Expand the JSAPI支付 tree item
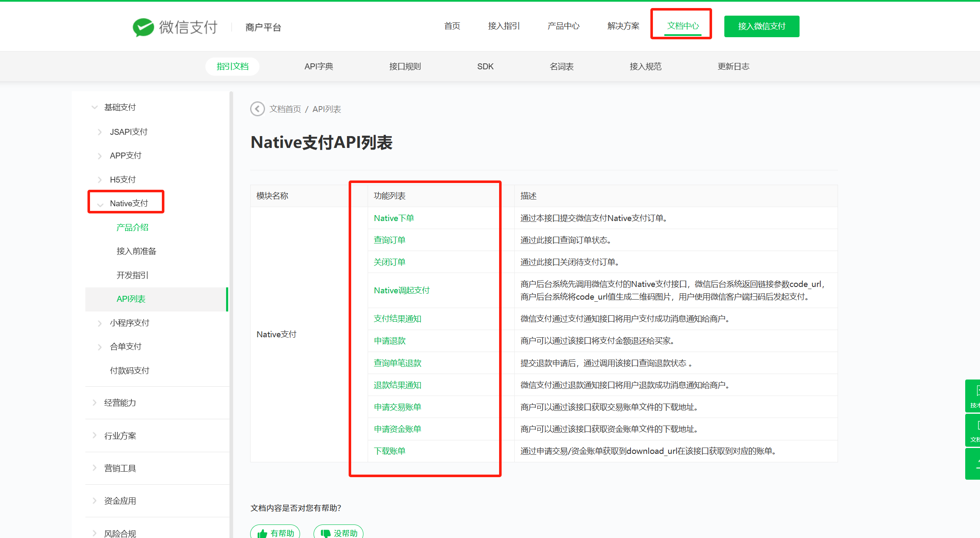 click(x=100, y=132)
